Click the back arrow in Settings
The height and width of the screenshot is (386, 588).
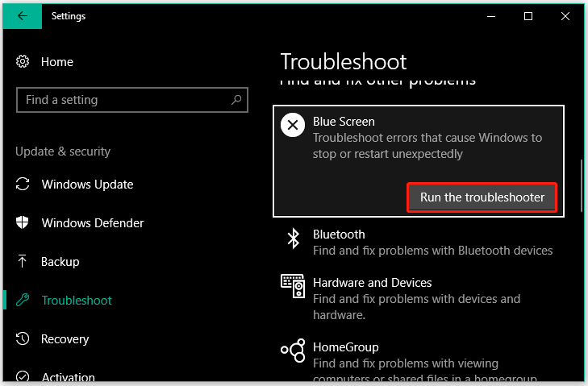pyautogui.click(x=23, y=16)
